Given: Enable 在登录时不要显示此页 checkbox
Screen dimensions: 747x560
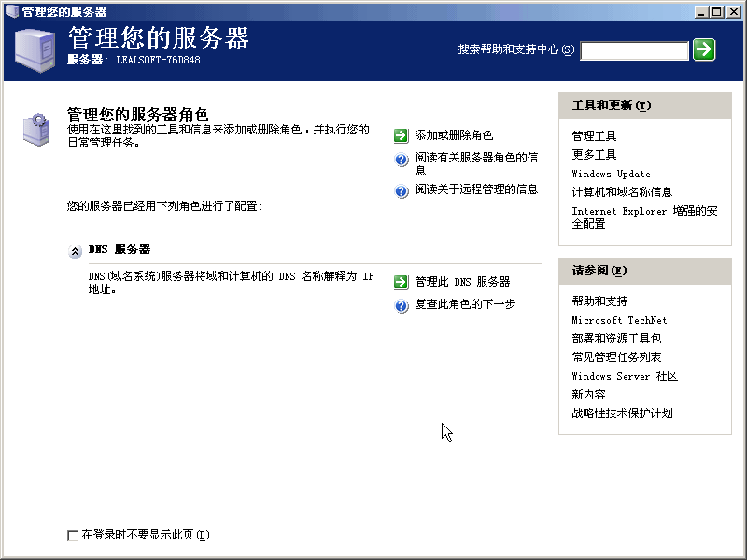Looking at the screenshot, I should pos(73,536).
